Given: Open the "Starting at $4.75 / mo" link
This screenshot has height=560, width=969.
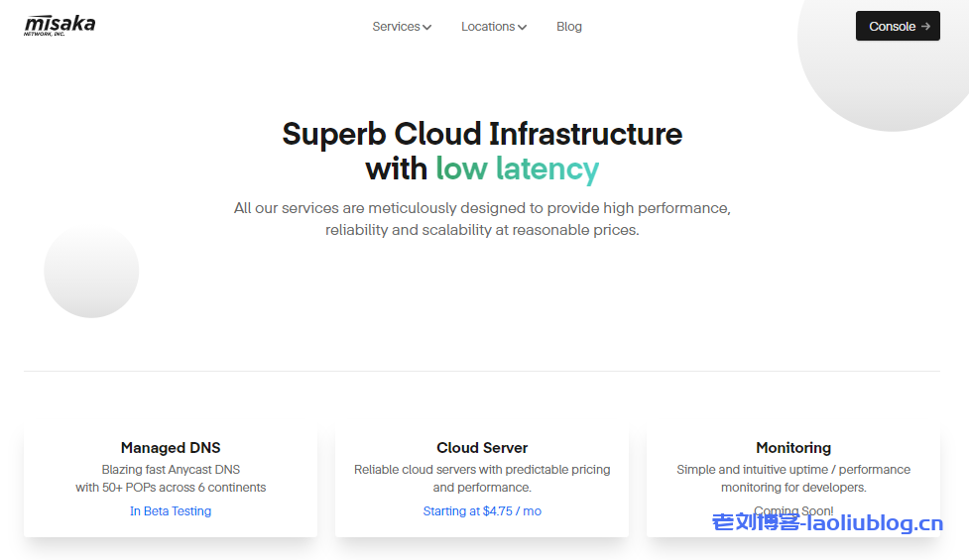Looking at the screenshot, I should click(x=482, y=511).
